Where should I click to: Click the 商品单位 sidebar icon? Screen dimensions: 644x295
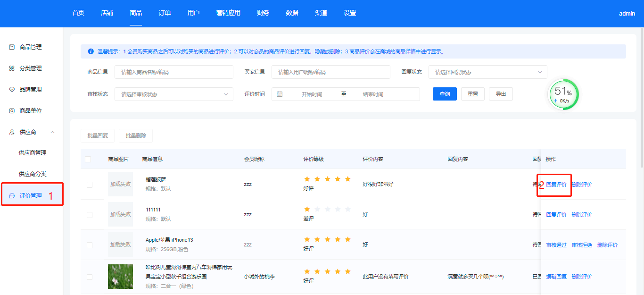[12, 111]
